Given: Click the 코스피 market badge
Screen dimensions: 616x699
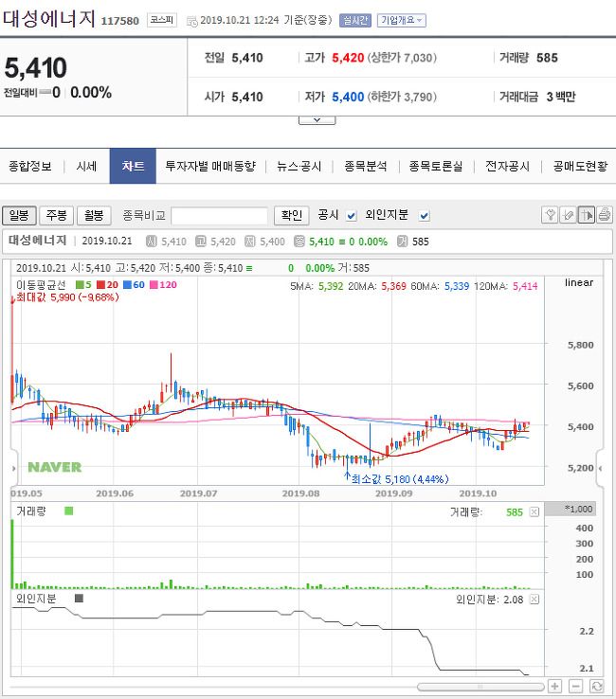Looking at the screenshot, I should 162,20.
